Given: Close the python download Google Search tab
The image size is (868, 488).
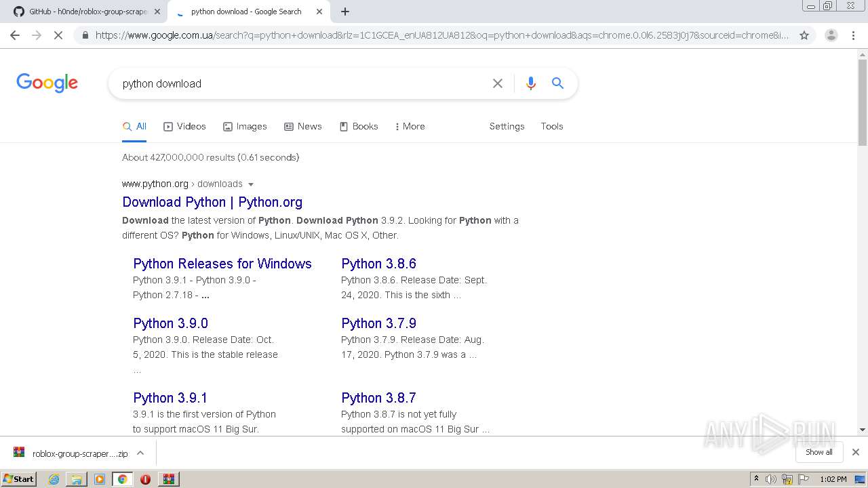Looking at the screenshot, I should [319, 12].
